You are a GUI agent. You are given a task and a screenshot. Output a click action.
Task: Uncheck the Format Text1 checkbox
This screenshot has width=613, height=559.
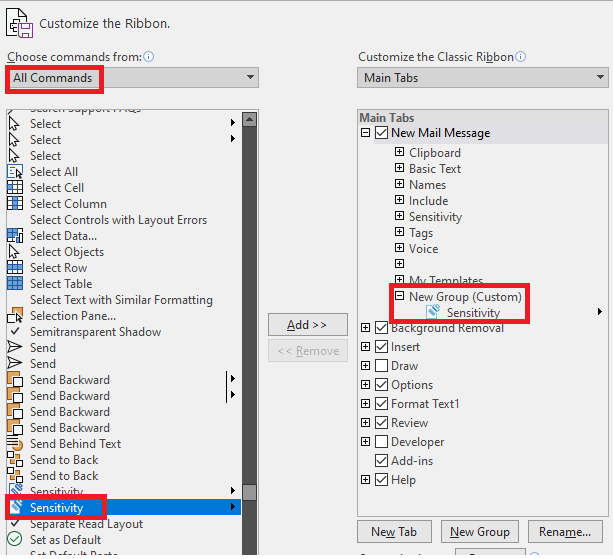pos(381,403)
